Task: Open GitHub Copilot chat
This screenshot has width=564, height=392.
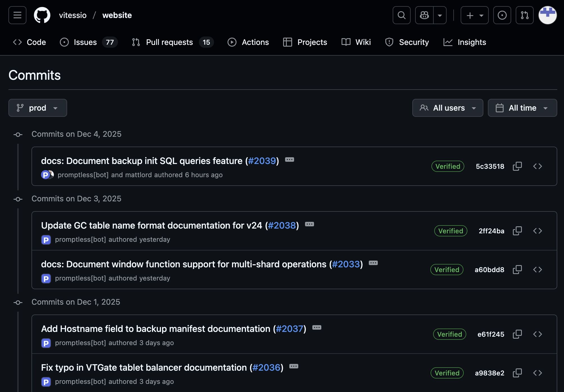Action: [x=424, y=15]
